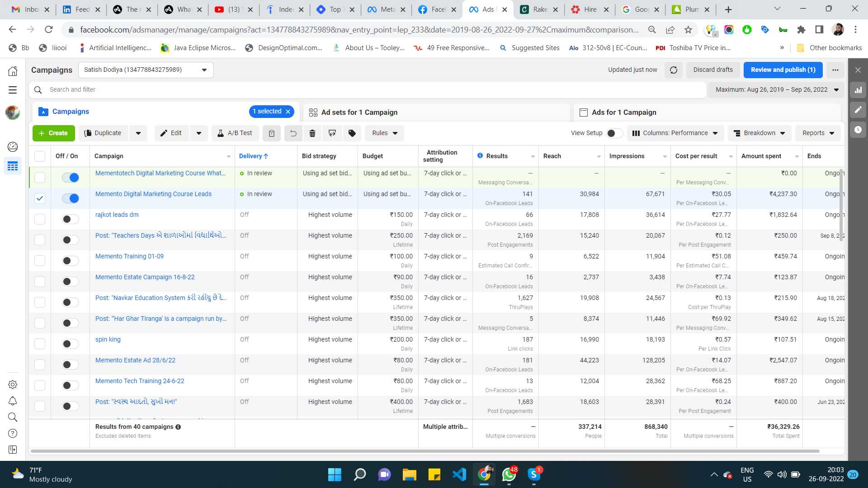Open the help question mark icon
The width and height of the screenshot is (868, 488).
point(13,433)
